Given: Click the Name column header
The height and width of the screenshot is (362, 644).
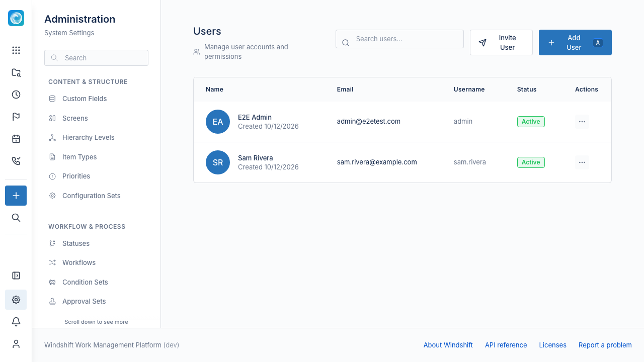Looking at the screenshot, I should click(214, 89).
